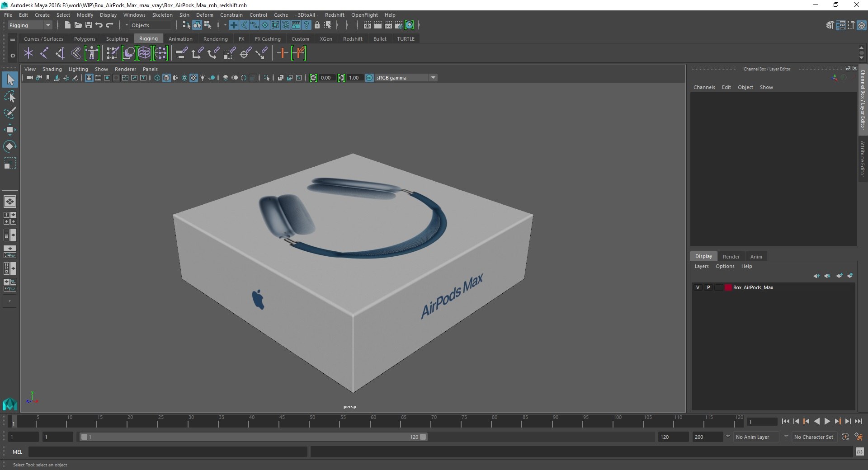Choose the Paint Selection tool
The height and width of the screenshot is (470, 868).
[x=9, y=113]
